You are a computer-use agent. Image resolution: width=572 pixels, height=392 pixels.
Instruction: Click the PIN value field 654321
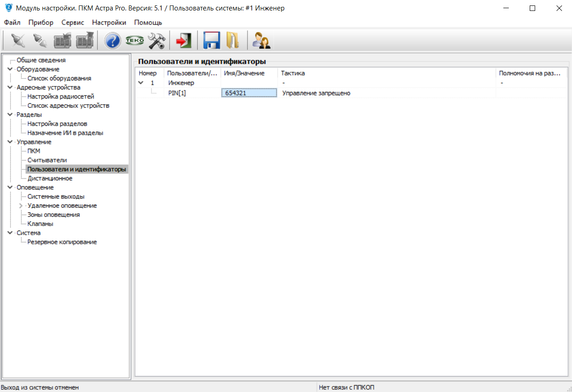coord(249,93)
